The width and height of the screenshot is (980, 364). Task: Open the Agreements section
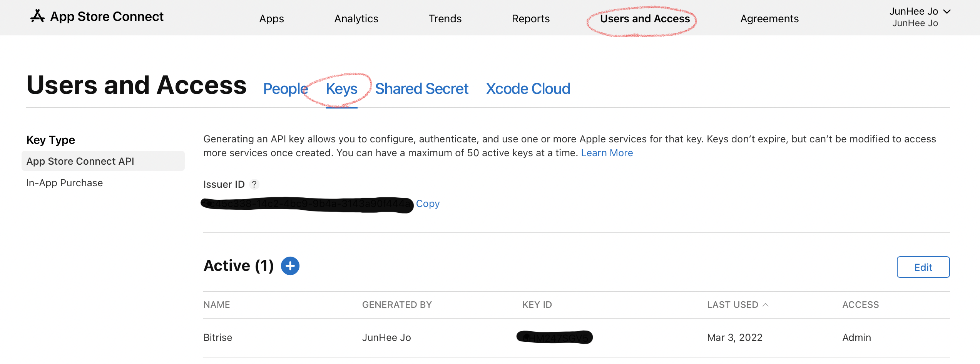click(x=769, y=18)
